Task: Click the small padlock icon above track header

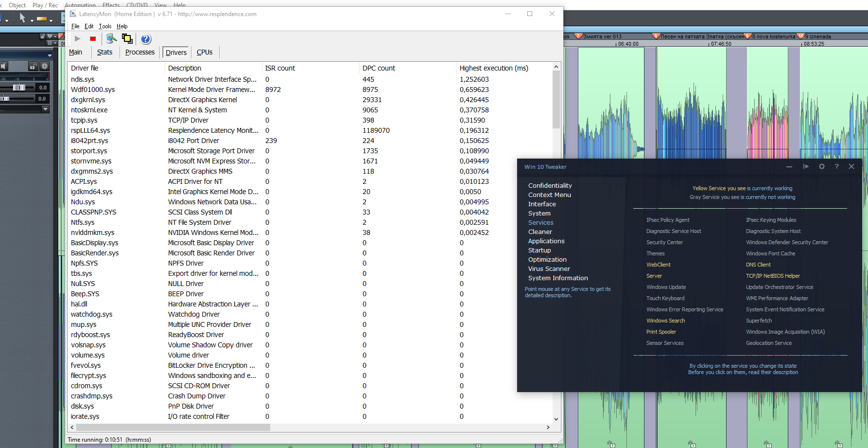Action: coord(42,36)
